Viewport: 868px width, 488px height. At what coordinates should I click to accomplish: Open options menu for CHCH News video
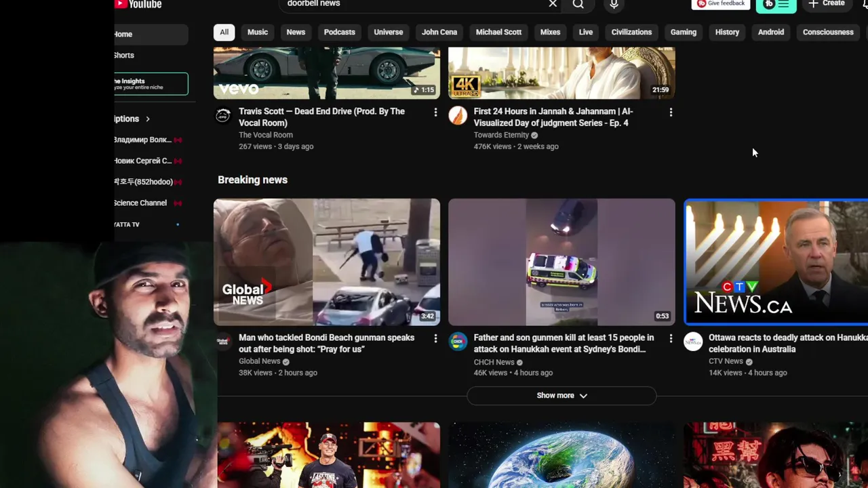pos(671,338)
